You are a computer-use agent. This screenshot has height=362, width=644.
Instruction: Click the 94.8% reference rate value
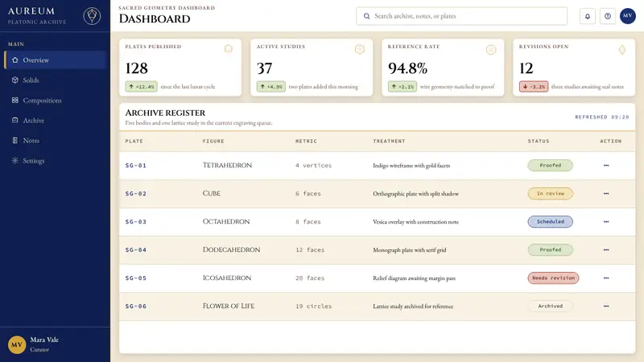pyautogui.click(x=407, y=68)
